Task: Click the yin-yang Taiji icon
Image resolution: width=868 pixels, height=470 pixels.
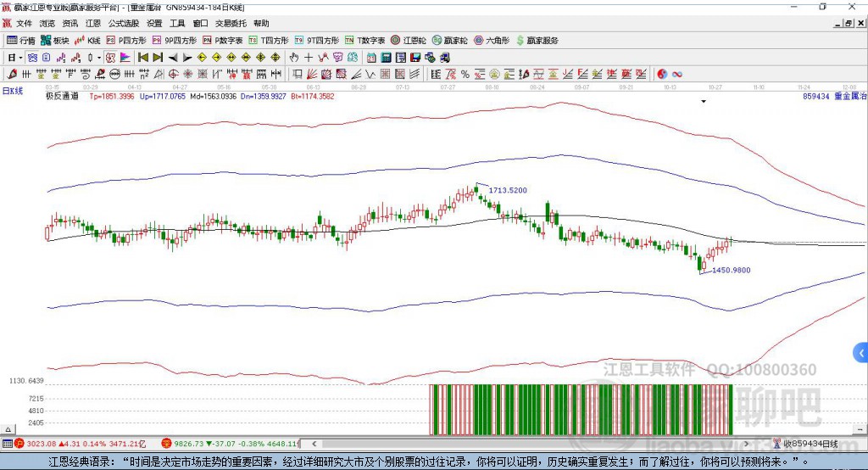Action: pyautogui.click(x=662, y=75)
